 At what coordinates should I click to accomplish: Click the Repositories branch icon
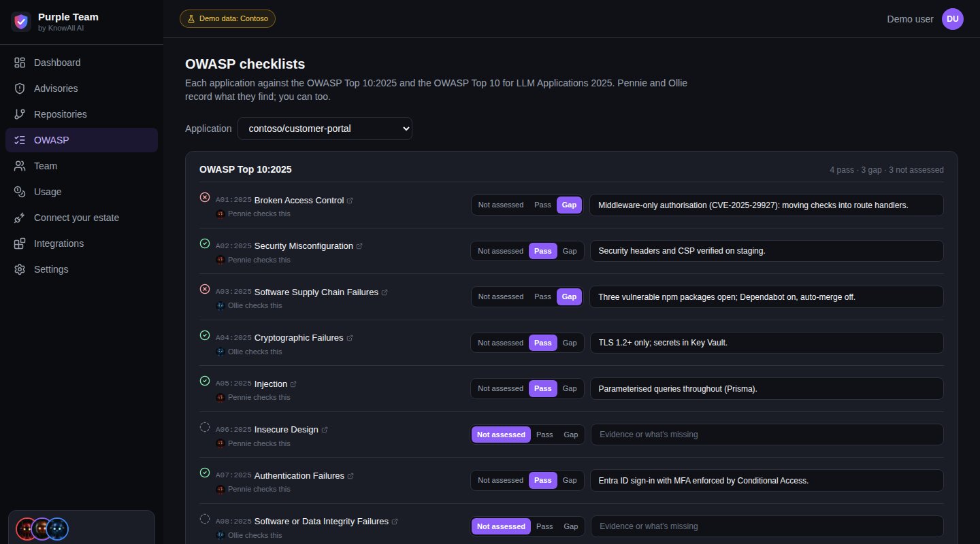pyautogui.click(x=20, y=114)
